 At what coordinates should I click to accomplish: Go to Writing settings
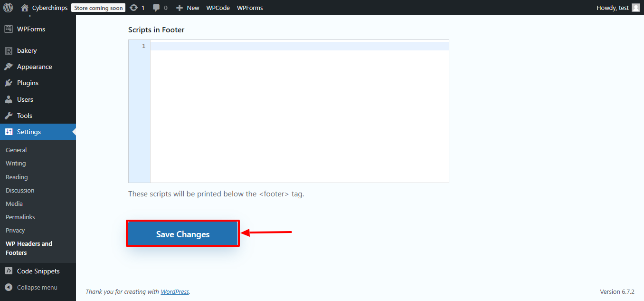click(x=16, y=163)
